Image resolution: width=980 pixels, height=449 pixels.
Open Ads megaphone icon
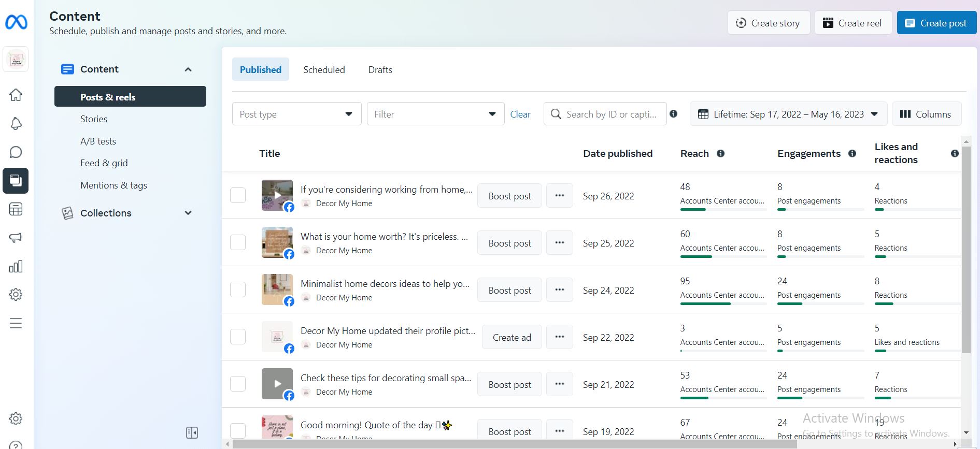pyautogui.click(x=16, y=238)
